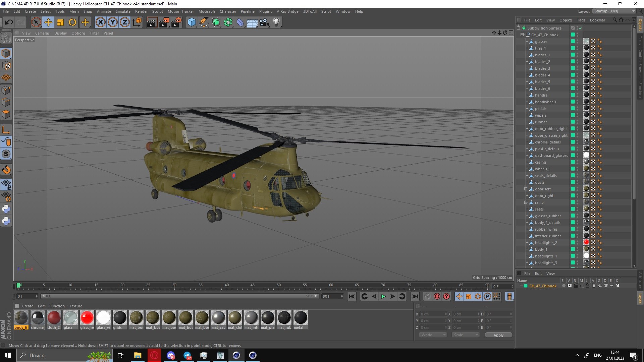Click the Undo arrow icon

9,22
